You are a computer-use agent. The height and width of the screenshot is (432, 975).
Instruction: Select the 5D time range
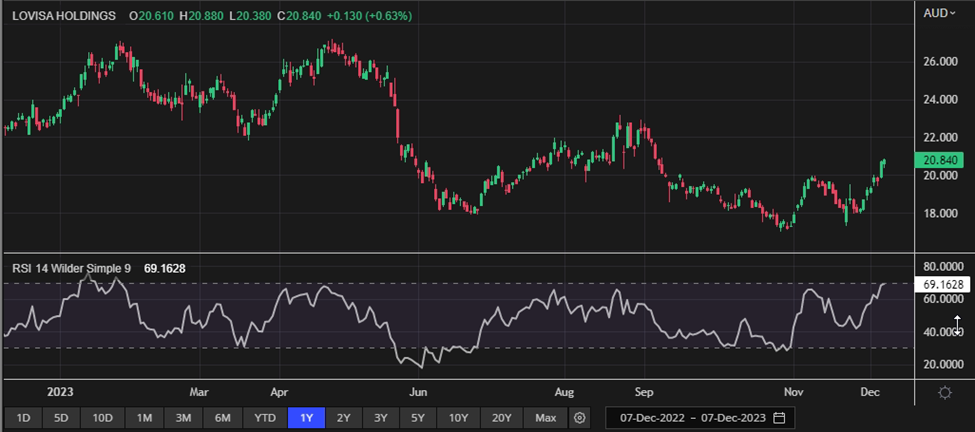(x=62, y=418)
